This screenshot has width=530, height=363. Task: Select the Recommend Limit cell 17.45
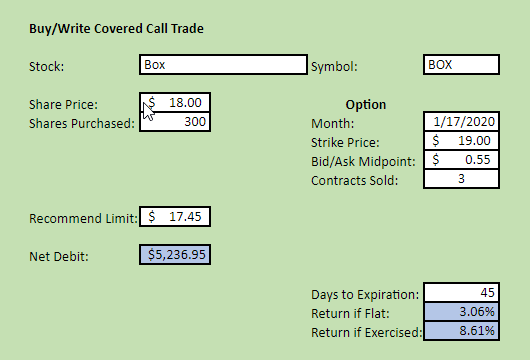point(175,217)
